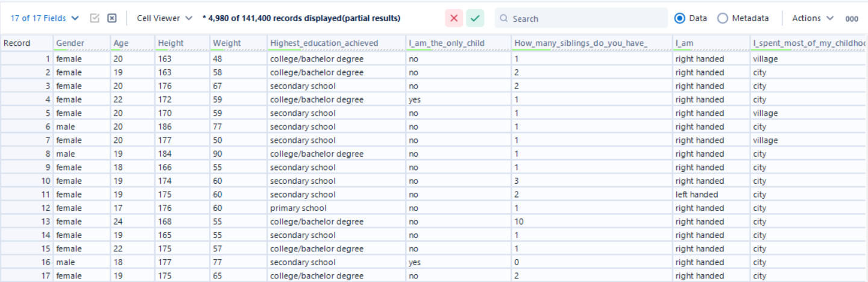868x282 pixels.
Task: Open the Actions dropdown menu
Action: click(813, 18)
